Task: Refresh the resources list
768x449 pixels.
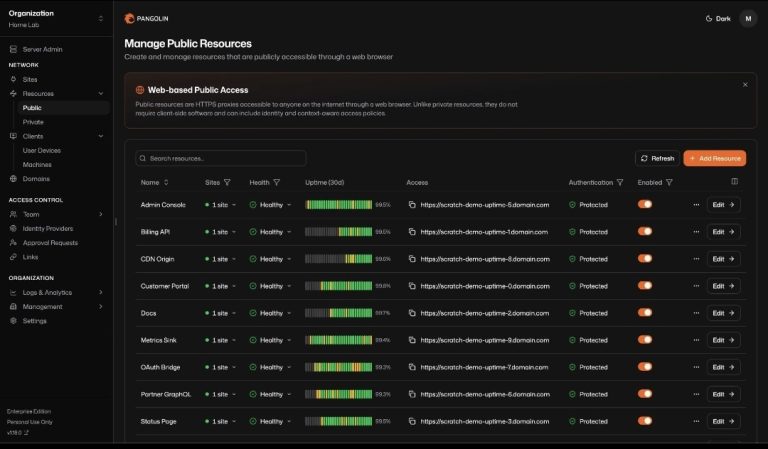Action: click(657, 158)
